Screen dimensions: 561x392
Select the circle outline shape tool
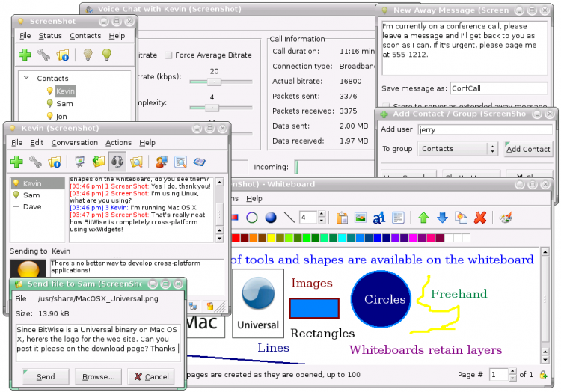point(252,218)
